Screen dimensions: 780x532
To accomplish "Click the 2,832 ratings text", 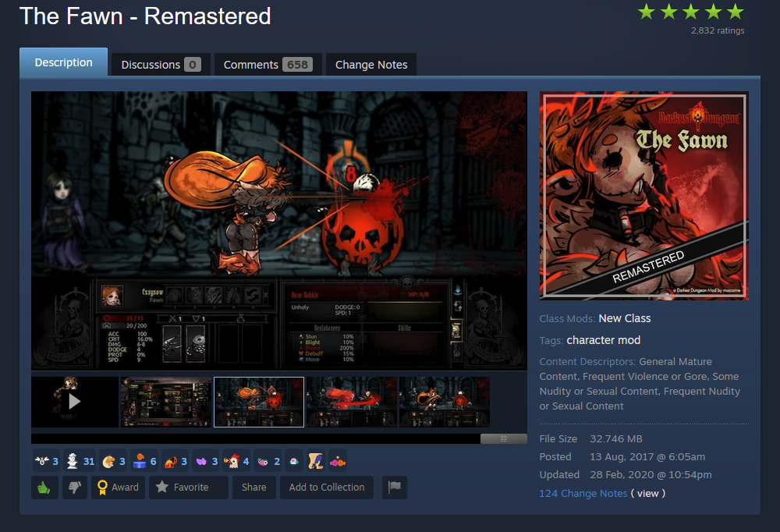I will 718,30.
